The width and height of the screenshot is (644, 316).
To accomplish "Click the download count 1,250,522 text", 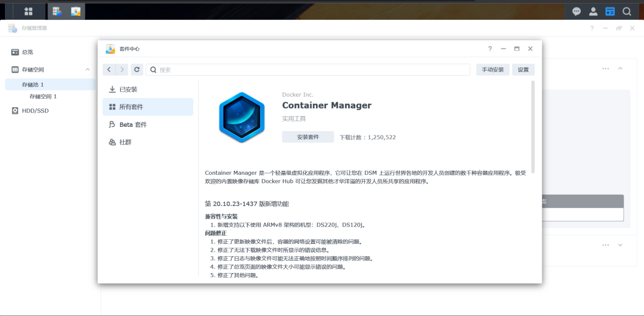I will click(x=367, y=137).
